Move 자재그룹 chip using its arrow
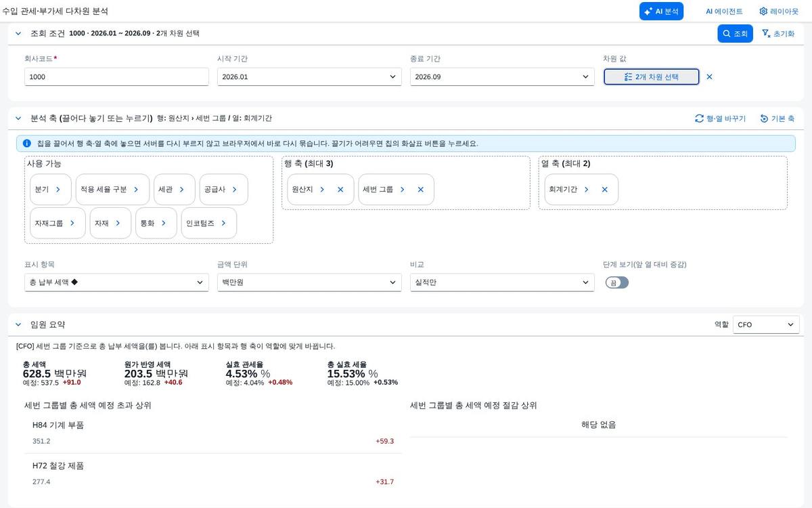 tap(72, 223)
